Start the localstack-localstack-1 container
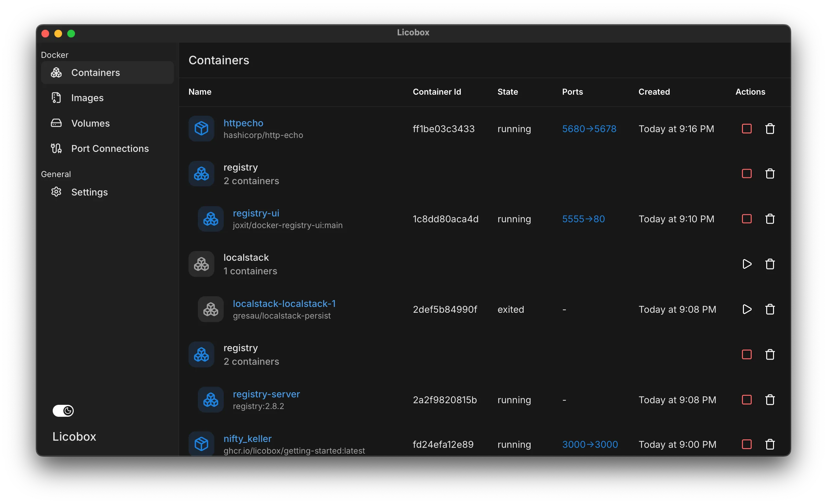The image size is (827, 504). click(746, 309)
